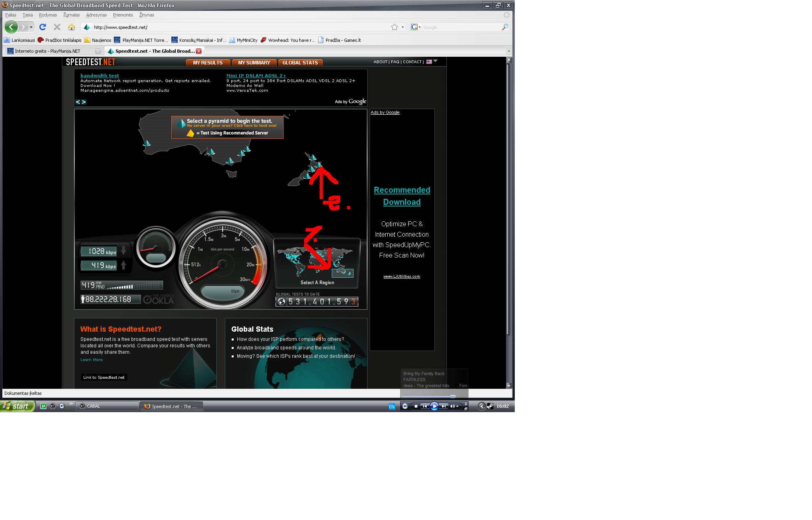The image size is (812, 520).
Task: Switch to the CABAL taskbar window
Action: pyautogui.click(x=107, y=406)
